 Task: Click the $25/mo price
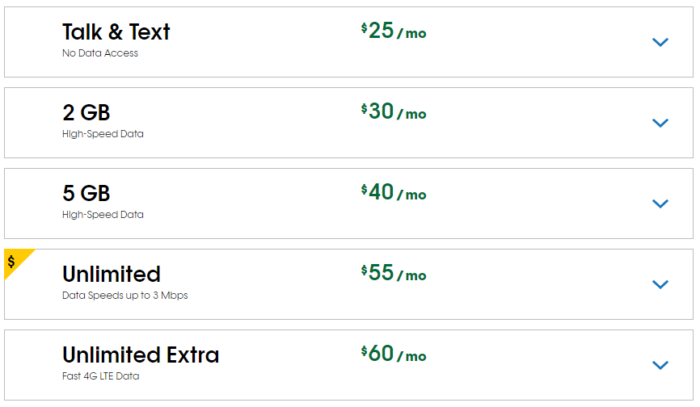pos(394,31)
